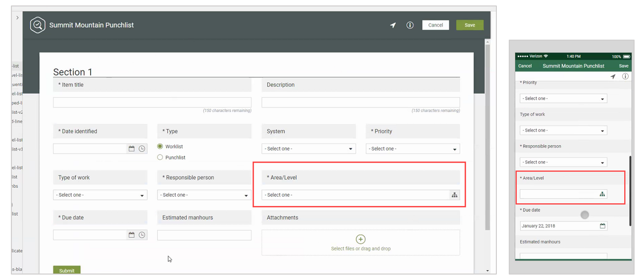Click the location arrow icon in desktop header

pyautogui.click(x=393, y=25)
